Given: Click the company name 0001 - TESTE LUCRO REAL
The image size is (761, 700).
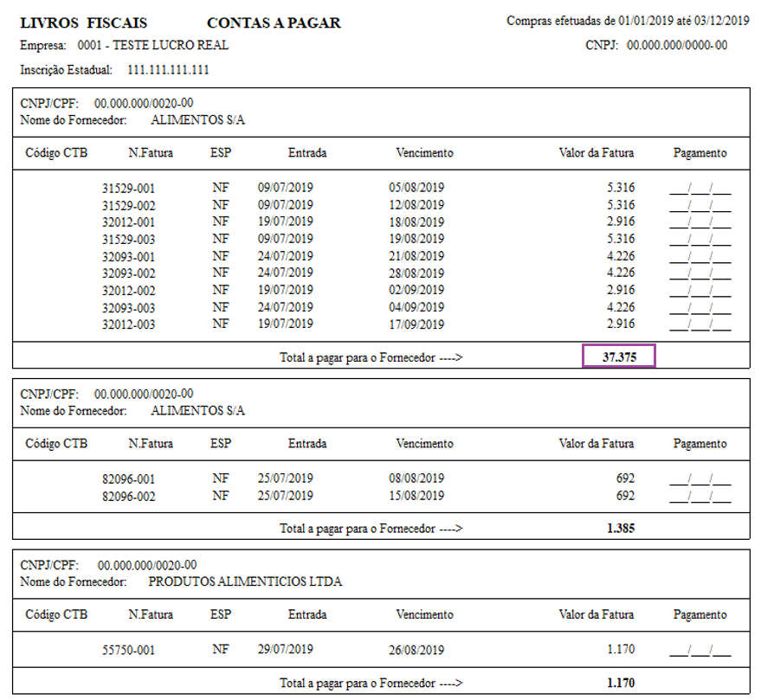Looking at the screenshot, I should click(153, 45).
